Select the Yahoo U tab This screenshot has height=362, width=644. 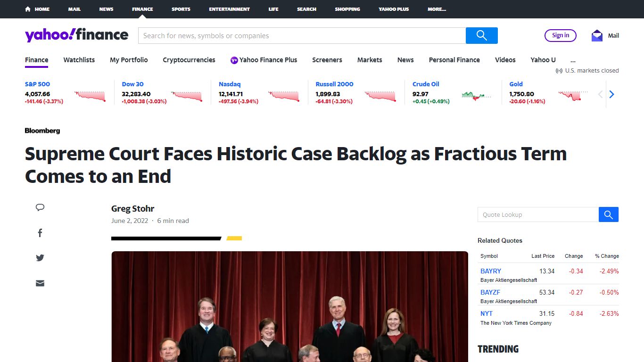pos(543,60)
